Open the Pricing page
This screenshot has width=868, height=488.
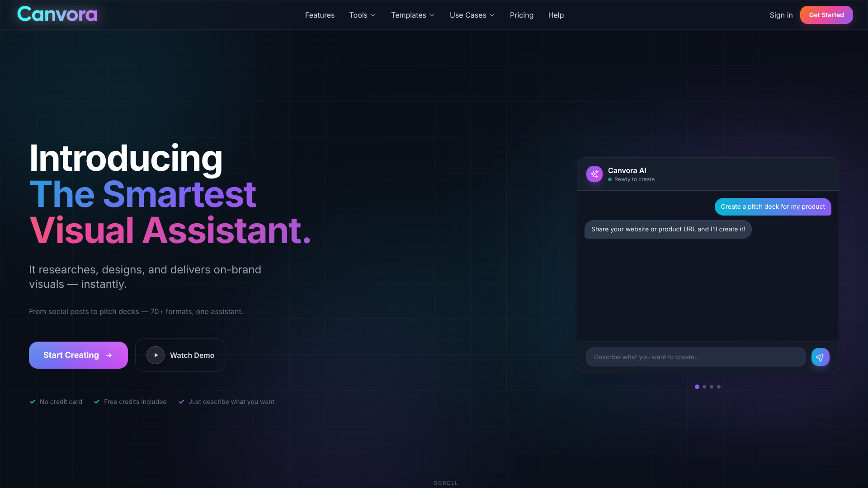point(521,15)
